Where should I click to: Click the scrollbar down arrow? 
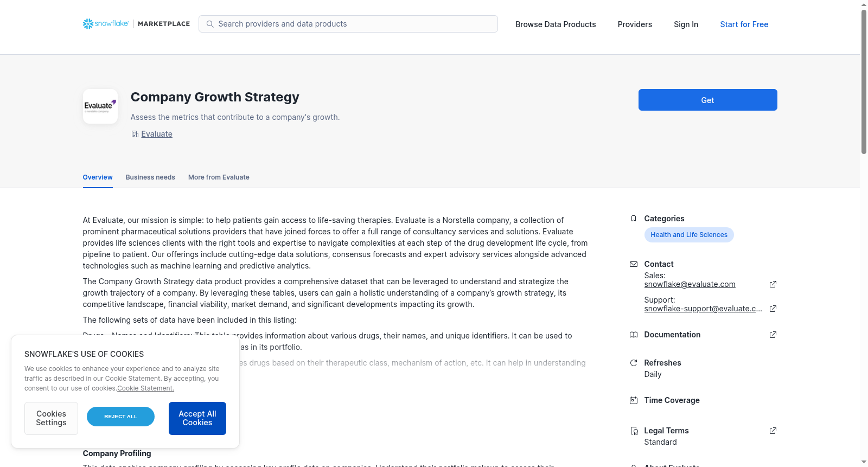864,462
